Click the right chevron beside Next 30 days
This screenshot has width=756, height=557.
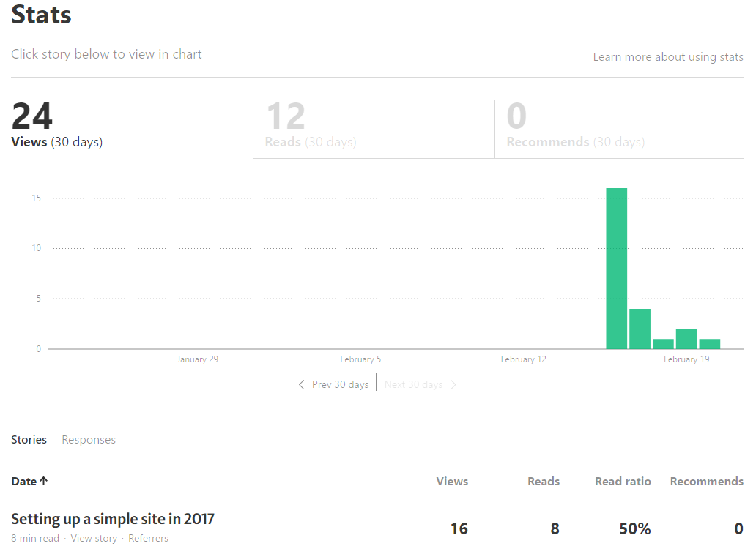coord(454,385)
